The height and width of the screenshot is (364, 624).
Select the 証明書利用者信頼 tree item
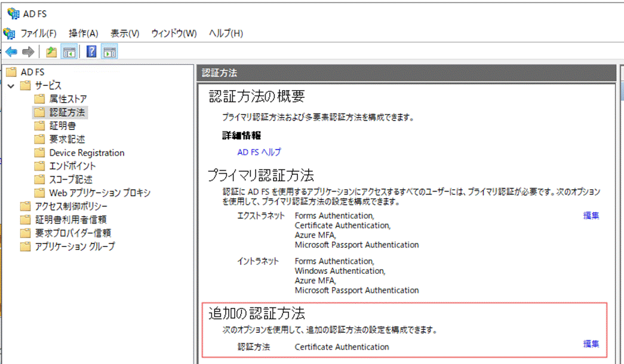coord(71,220)
